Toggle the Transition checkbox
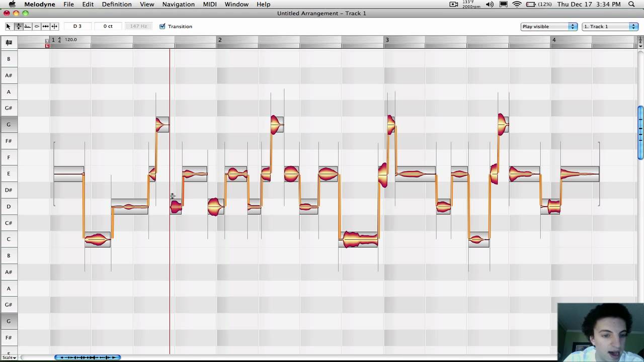The image size is (644, 362). click(162, 26)
